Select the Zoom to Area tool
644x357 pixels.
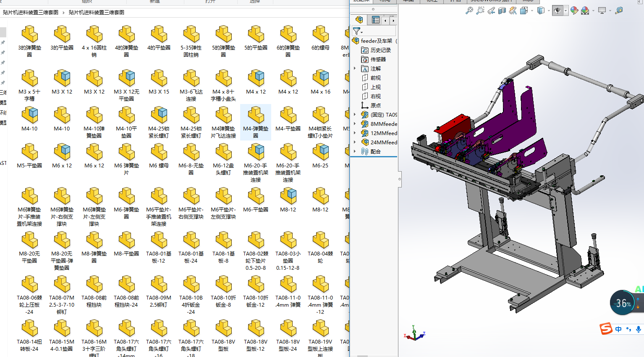pos(480,10)
